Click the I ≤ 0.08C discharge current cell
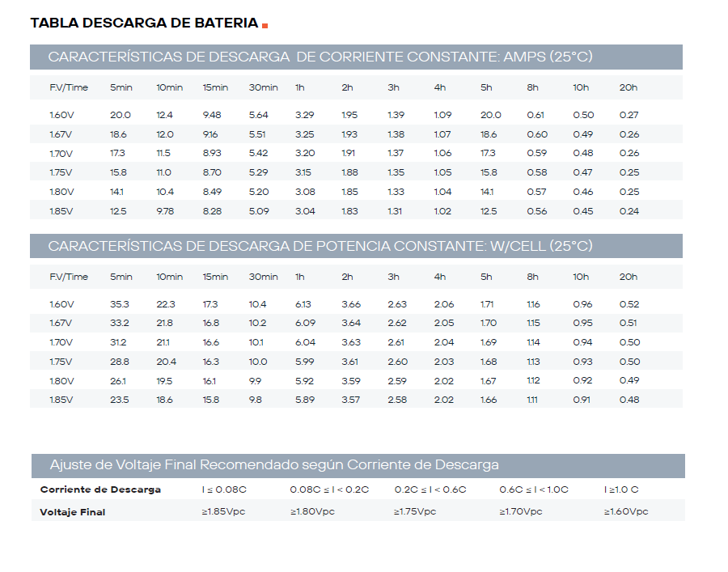The width and height of the screenshot is (728, 572). (220, 489)
